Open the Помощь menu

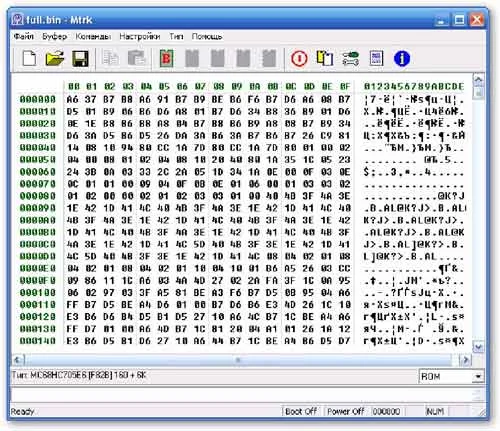pyautogui.click(x=207, y=36)
